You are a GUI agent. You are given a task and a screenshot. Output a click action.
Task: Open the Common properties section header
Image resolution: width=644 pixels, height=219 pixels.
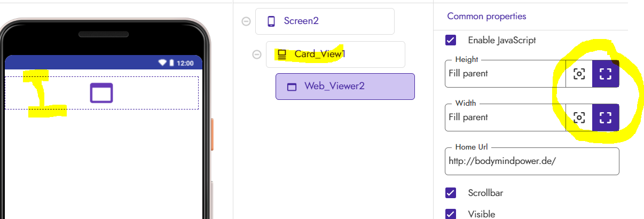(x=486, y=16)
